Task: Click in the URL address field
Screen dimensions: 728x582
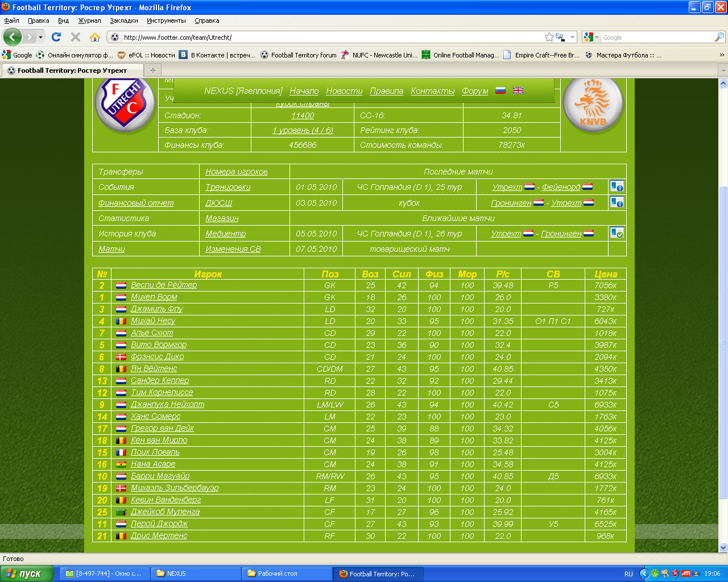Action: coord(333,37)
